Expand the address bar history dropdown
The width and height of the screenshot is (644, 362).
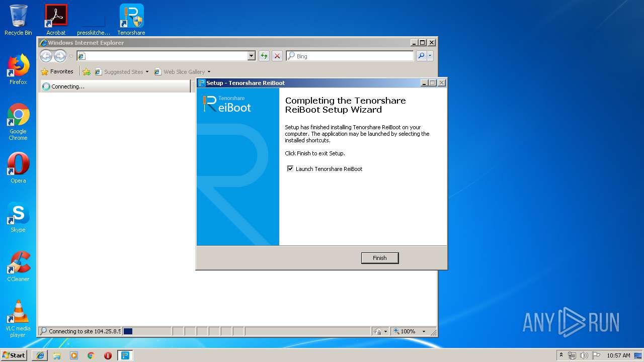252,56
